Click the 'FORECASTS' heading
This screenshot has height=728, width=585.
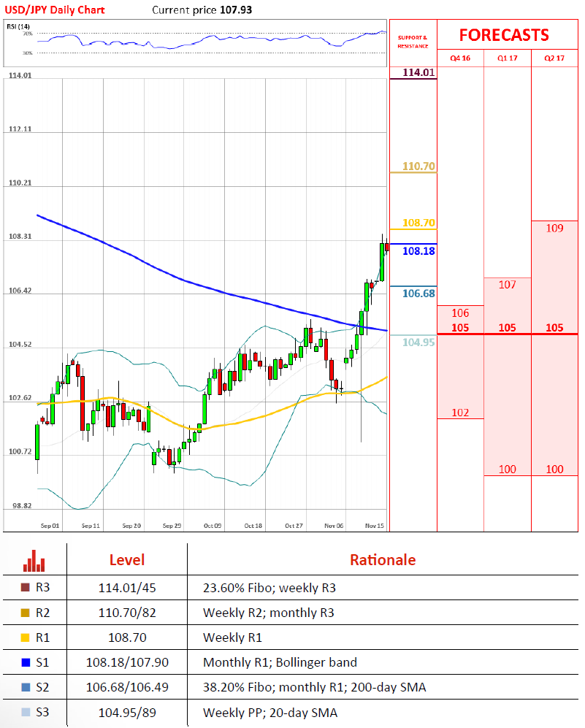point(504,35)
